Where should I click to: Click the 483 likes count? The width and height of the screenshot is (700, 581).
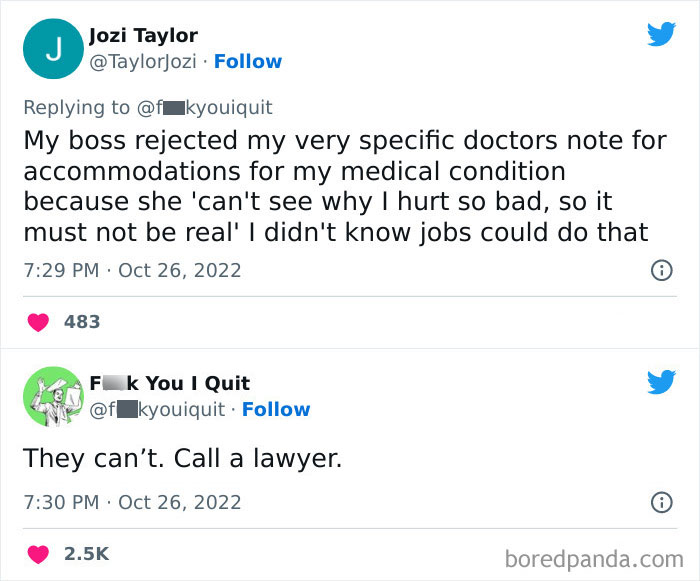tap(82, 322)
